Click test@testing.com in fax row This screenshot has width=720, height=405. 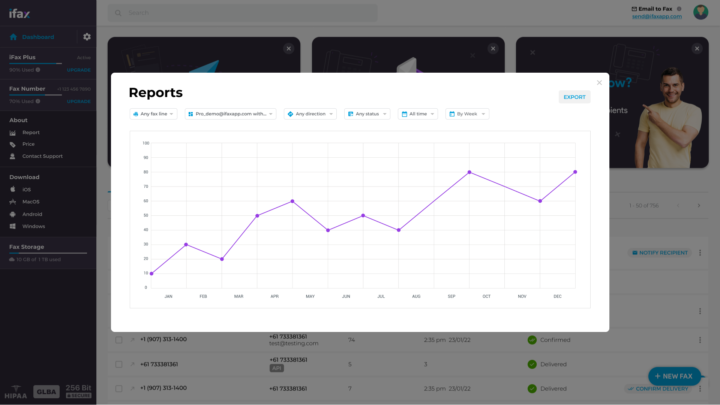pyautogui.click(x=293, y=343)
